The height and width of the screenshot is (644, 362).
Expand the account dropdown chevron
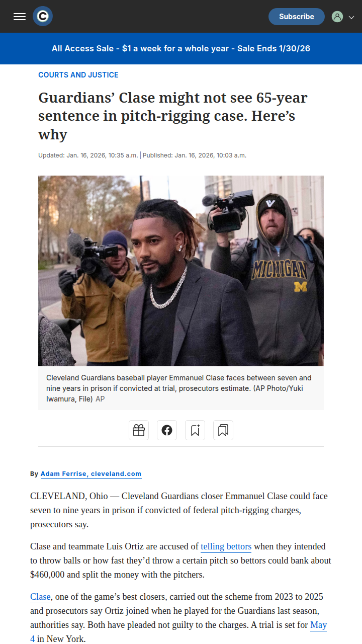351,17
